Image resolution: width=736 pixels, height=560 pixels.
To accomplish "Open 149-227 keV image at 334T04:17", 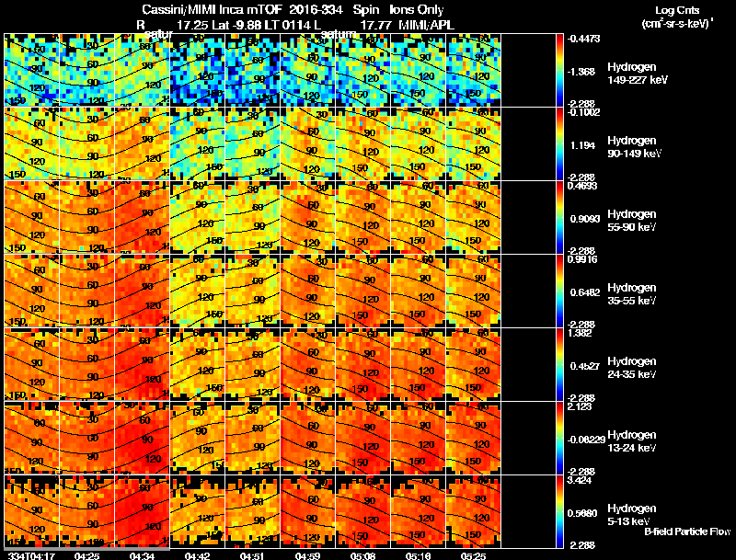I will pyautogui.click(x=32, y=70).
